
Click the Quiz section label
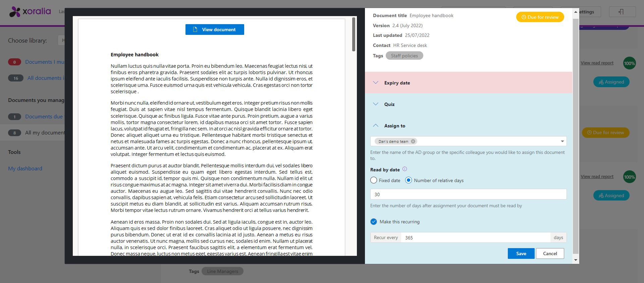tap(389, 104)
